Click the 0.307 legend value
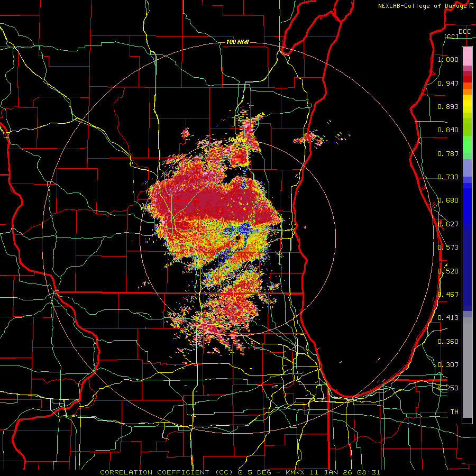476x476 pixels. [x=448, y=365]
